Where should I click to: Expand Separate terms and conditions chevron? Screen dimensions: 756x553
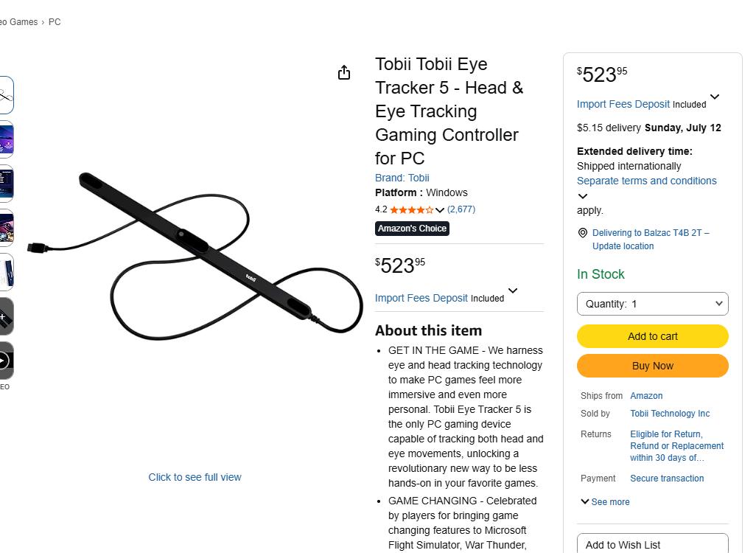pos(582,196)
